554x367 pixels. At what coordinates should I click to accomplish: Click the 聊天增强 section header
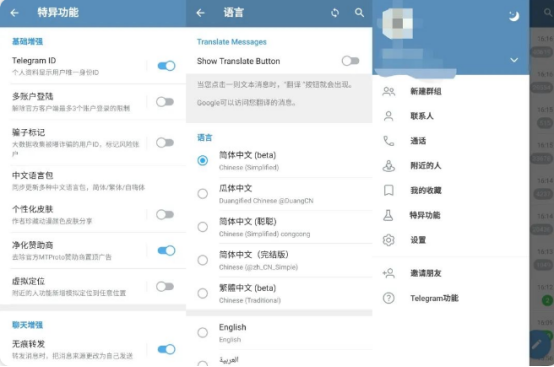point(27,325)
